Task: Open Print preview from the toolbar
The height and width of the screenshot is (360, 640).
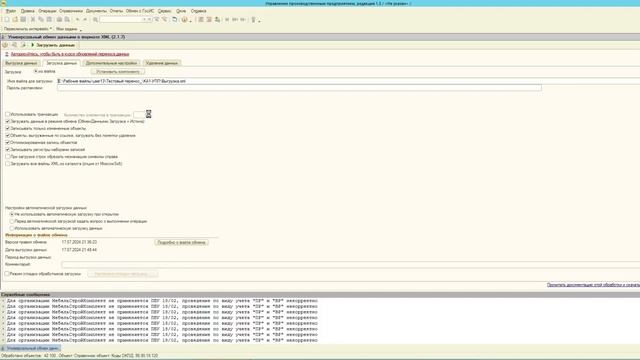Action: [67, 19]
